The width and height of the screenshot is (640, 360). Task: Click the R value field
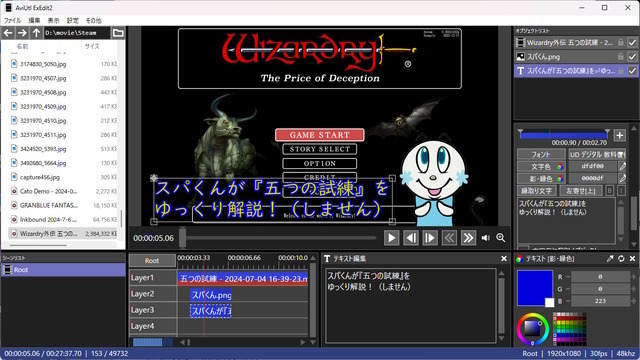click(600, 277)
